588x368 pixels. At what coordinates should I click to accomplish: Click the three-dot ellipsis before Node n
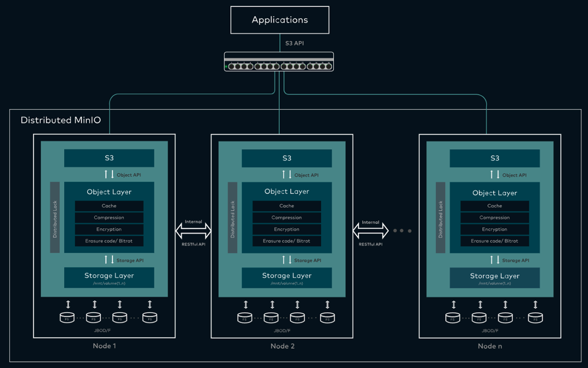tap(402, 231)
